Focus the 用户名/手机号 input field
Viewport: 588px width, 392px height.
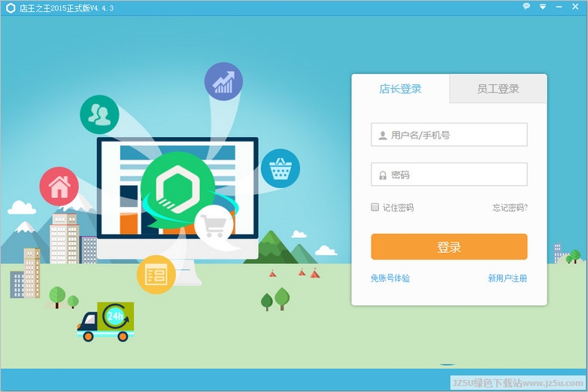point(449,135)
